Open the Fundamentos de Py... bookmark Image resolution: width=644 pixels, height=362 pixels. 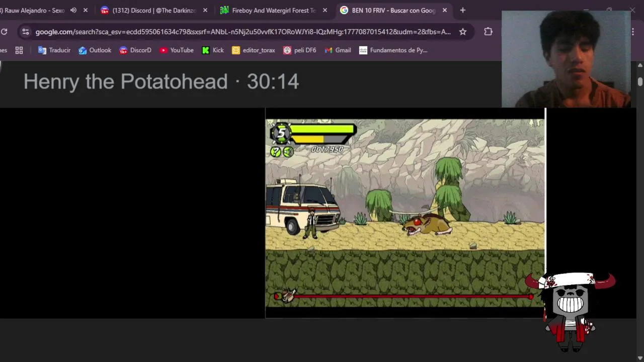pyautogui.click(x=393, y=50)
